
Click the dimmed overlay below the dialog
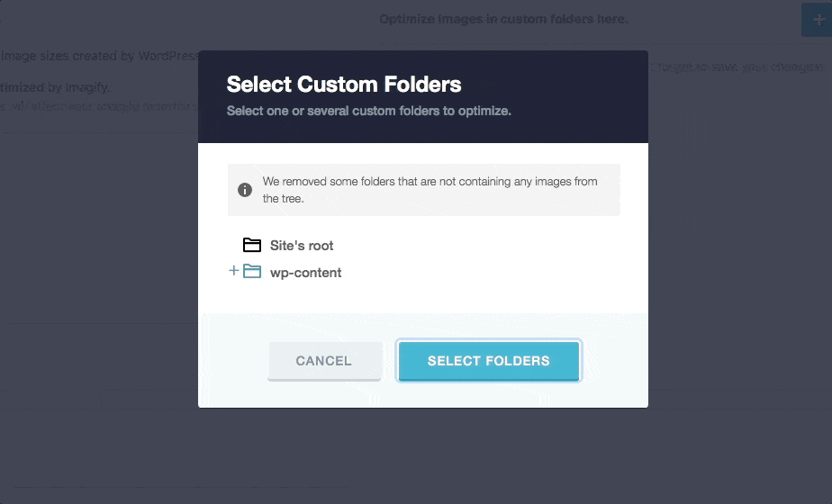click(x=423, y=454)
